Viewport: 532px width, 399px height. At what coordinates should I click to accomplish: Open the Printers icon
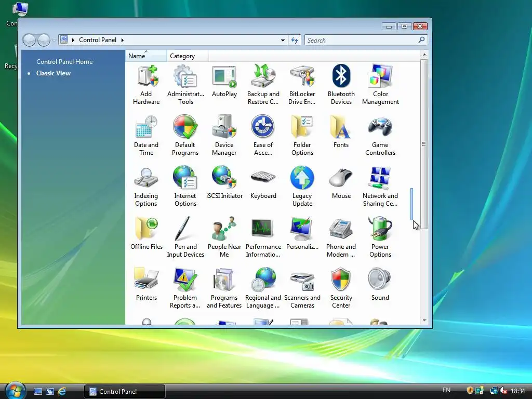[146, 285]
